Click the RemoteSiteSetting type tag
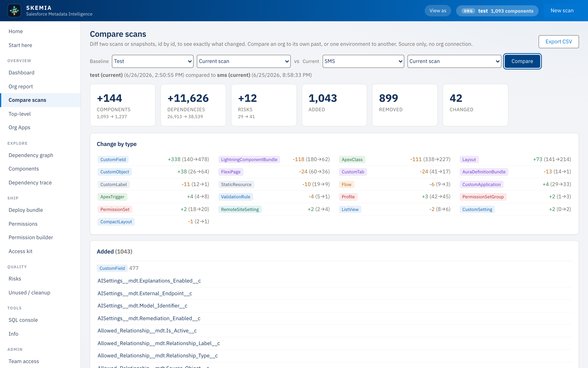This screenshot has width=588, height=368. pyautogui.click(x=240, y=210)
